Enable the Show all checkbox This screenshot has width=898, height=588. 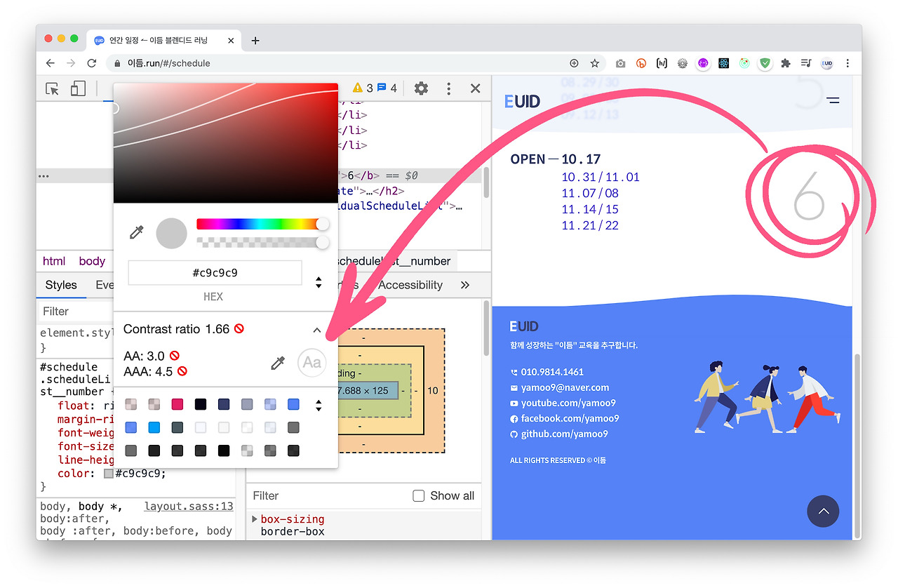tap(419, 496)
